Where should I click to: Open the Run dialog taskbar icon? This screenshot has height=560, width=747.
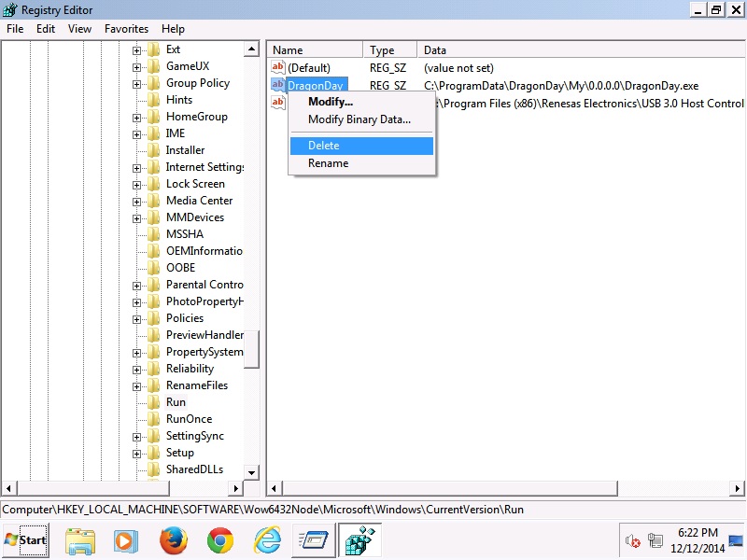click(313, 541)
